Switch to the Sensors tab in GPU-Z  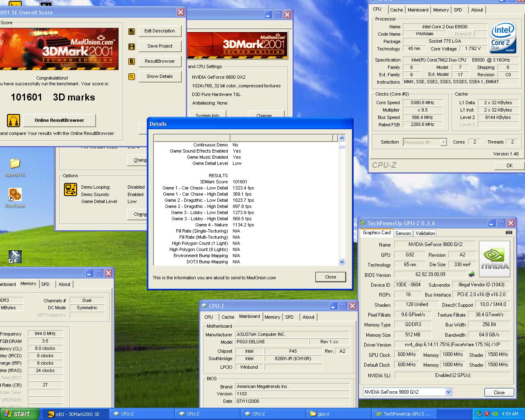403,233
